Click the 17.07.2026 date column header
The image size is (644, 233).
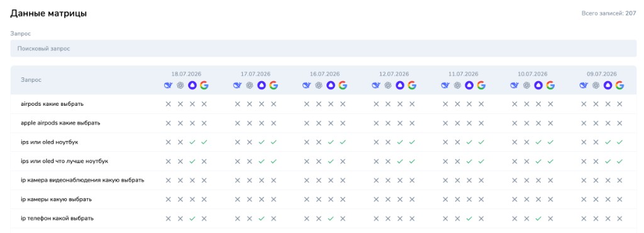point(255,74)
